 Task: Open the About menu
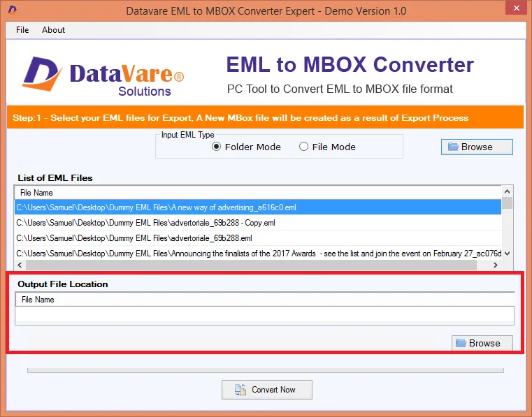click(53, 30)
